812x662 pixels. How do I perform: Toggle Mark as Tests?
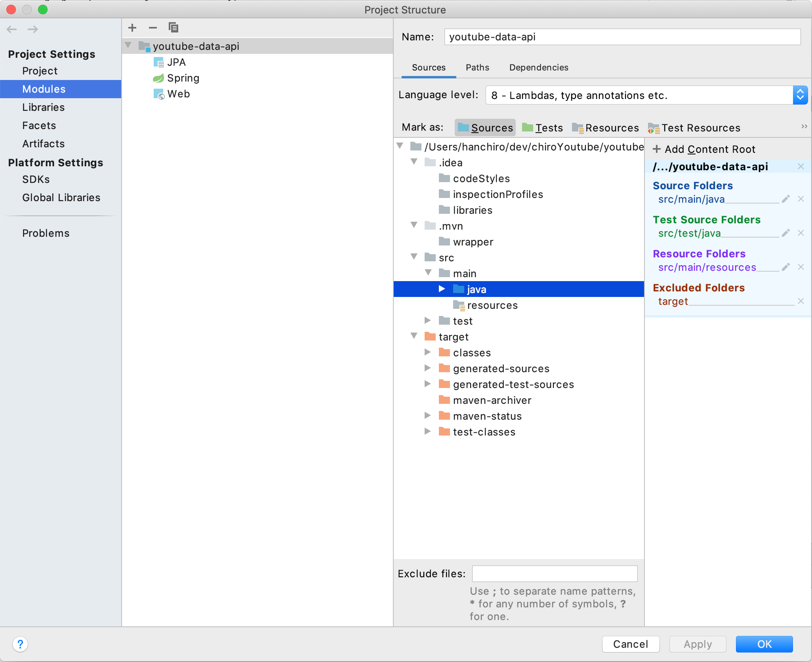pos(543,128)
